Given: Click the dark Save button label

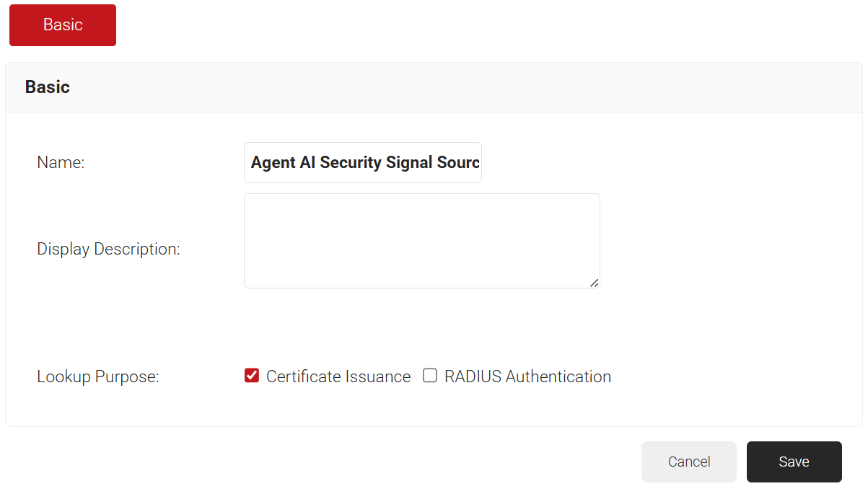Looking at the screenshot, I should coord(794,462).
